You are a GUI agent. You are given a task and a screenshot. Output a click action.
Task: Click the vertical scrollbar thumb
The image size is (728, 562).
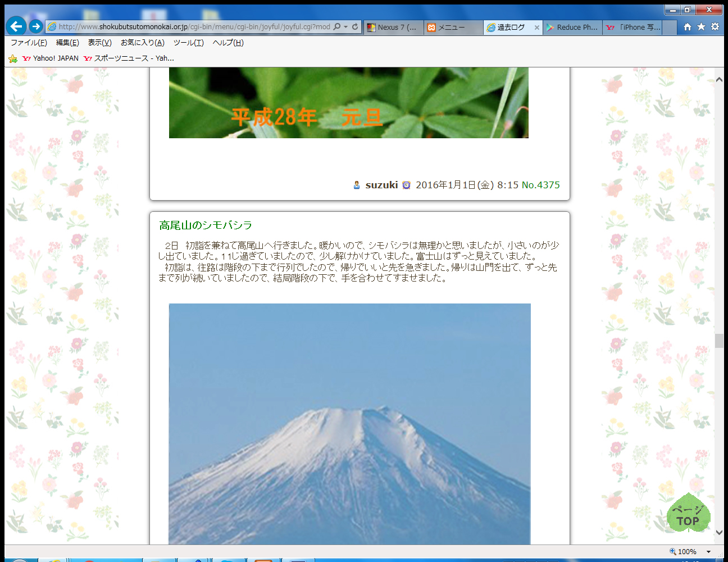[719, 341]
